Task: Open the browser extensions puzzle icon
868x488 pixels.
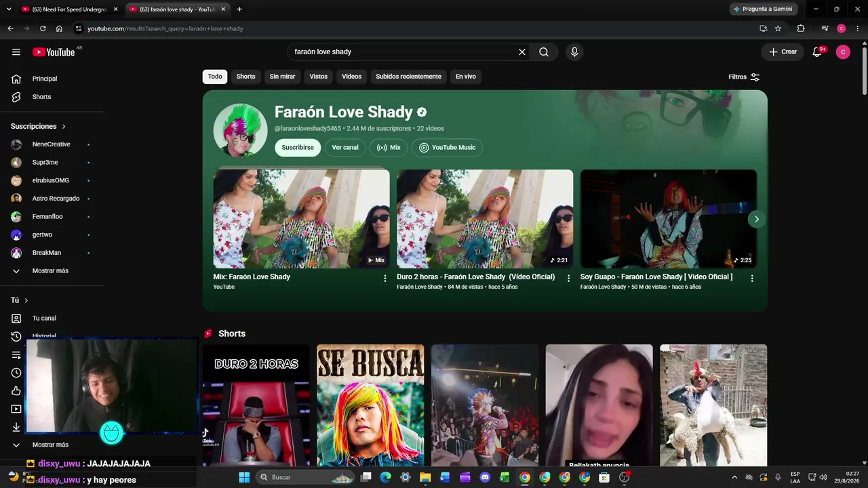Action: click(801, 28)
